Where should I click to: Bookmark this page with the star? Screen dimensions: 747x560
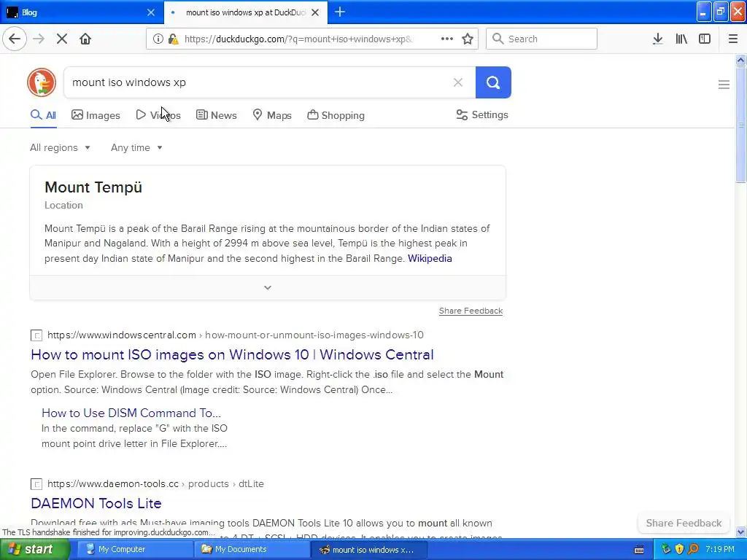click(x=468, y=39)
